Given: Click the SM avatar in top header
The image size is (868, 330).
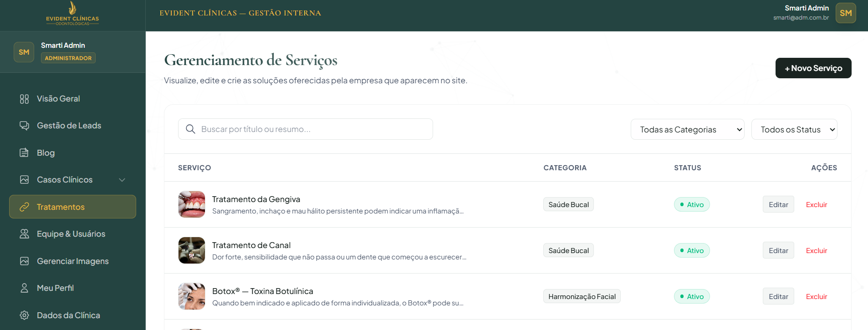Looking at the screenshot, I should point(846,13).
